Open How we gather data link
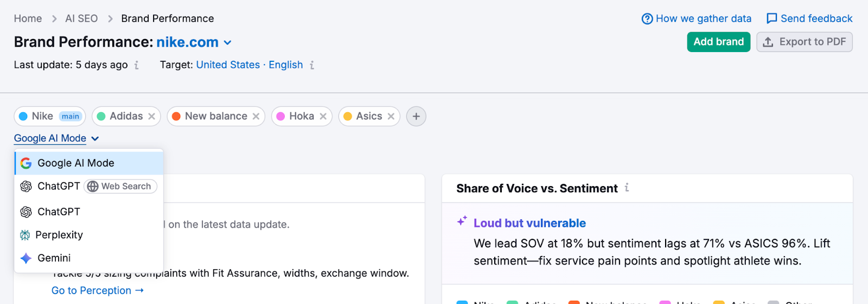 [x=696, y=18]
